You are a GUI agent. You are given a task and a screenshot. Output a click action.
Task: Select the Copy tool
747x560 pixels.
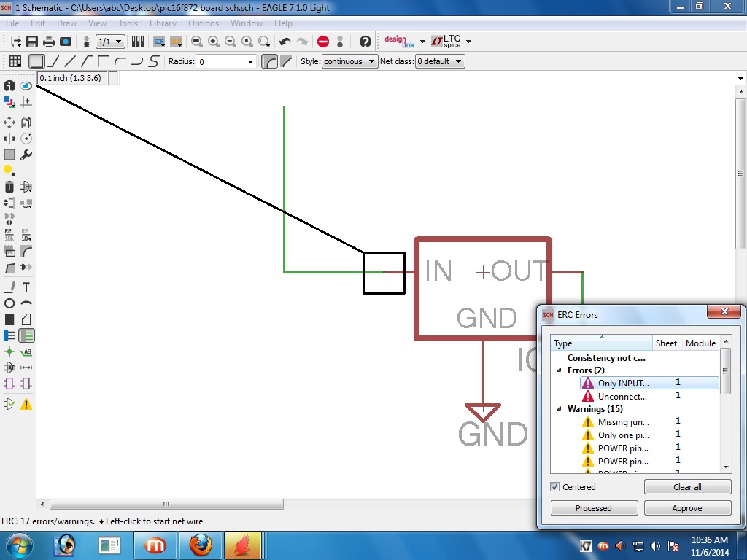coord(26,122)
